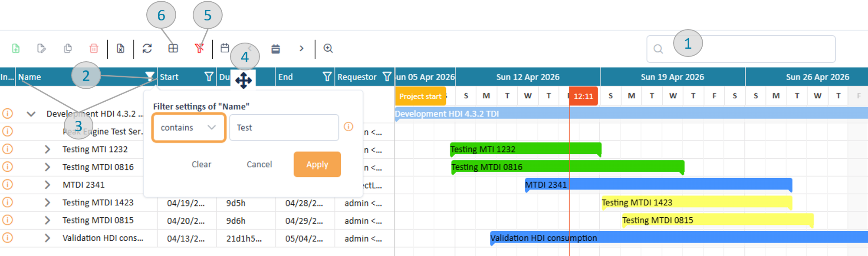
Task: Click the outlined calendar icon
Action: [x=225, y=48]
